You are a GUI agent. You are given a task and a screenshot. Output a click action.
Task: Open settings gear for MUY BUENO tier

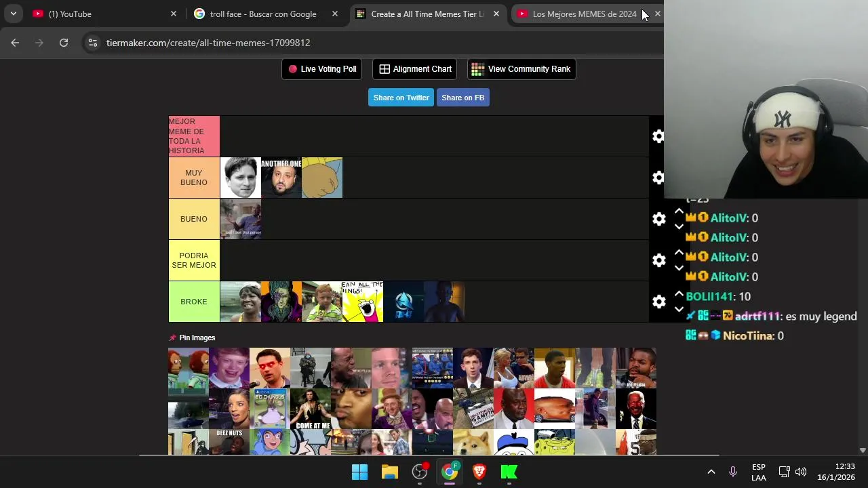(x=658, y=178)
